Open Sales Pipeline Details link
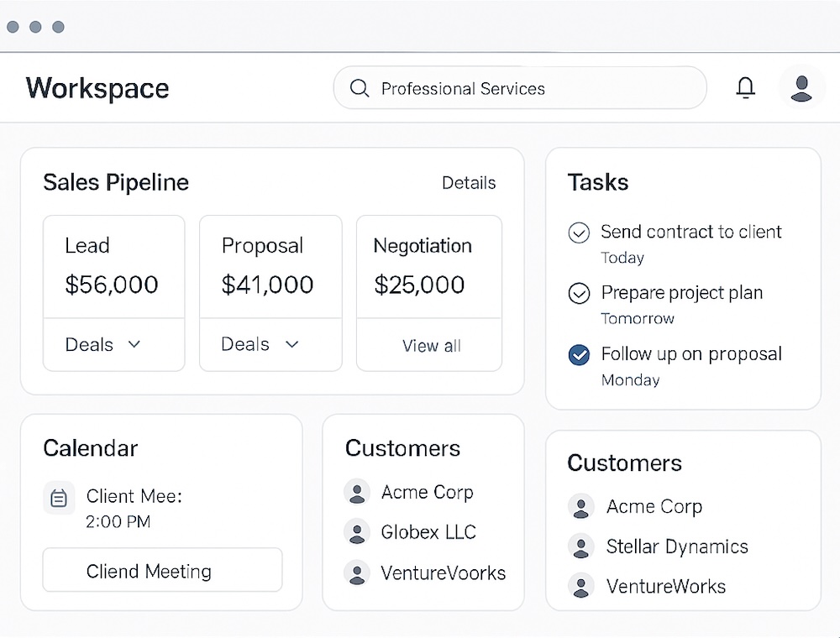 469,183
